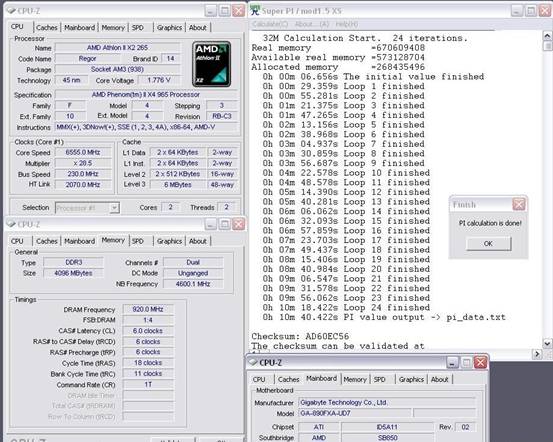The image size is (553, 442).
Task: Click the memory Size value 4096 MBytes
Action: tap(74, 273)
